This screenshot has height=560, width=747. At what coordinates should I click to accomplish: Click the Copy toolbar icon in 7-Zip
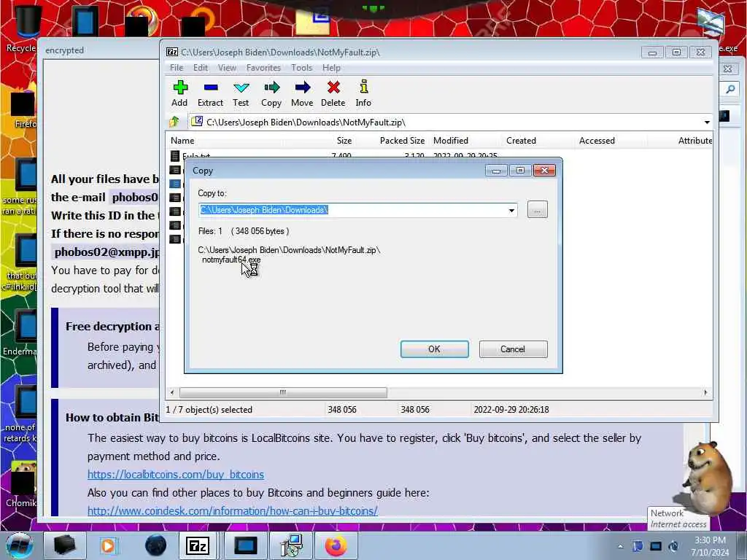tap(271, 93)
